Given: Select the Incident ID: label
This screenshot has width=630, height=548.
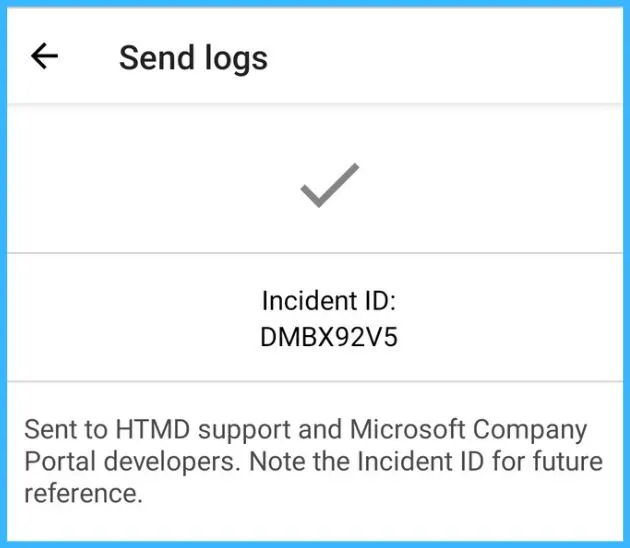Looking at the screenshot, I should (329, 301).
